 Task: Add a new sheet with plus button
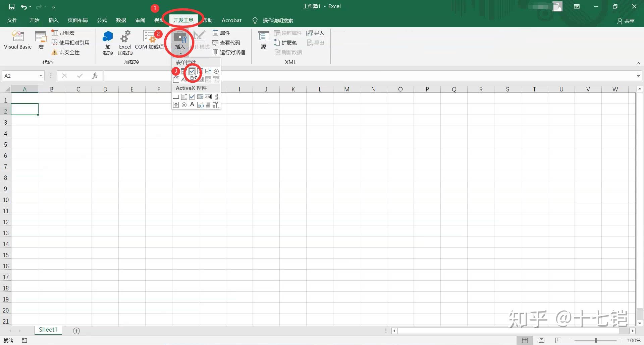76,331
